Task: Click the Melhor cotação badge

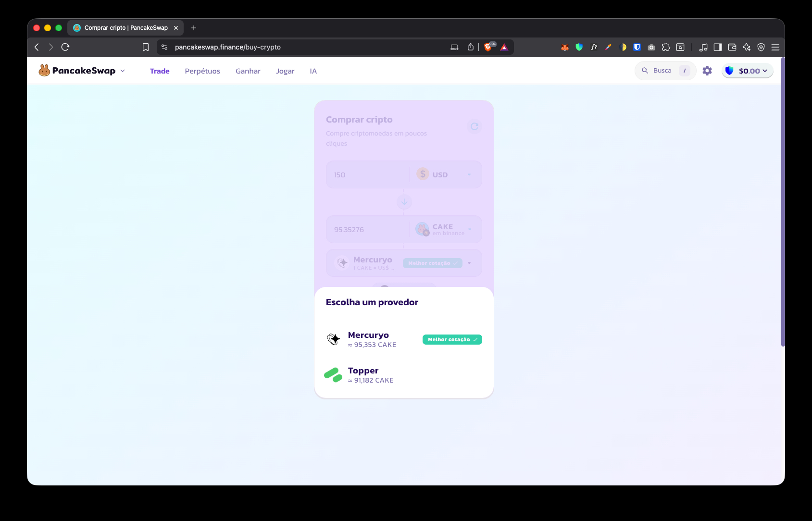Action: click(x=452, y=339)
